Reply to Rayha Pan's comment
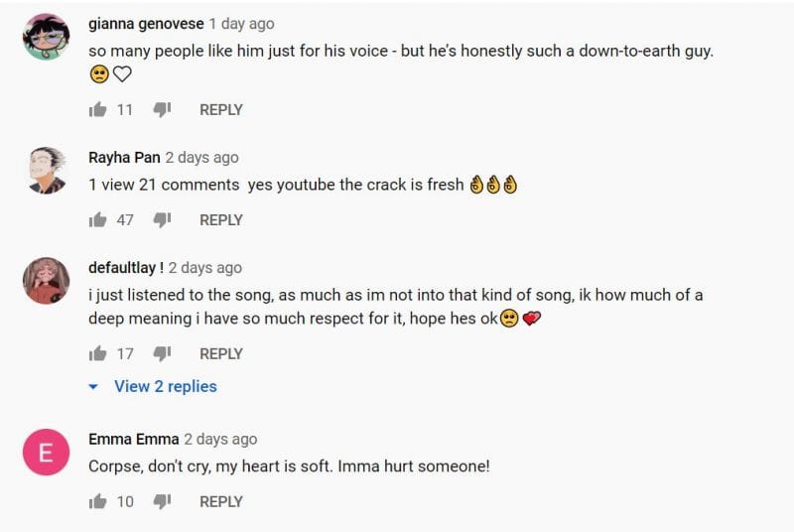 [x=221, y=220]
